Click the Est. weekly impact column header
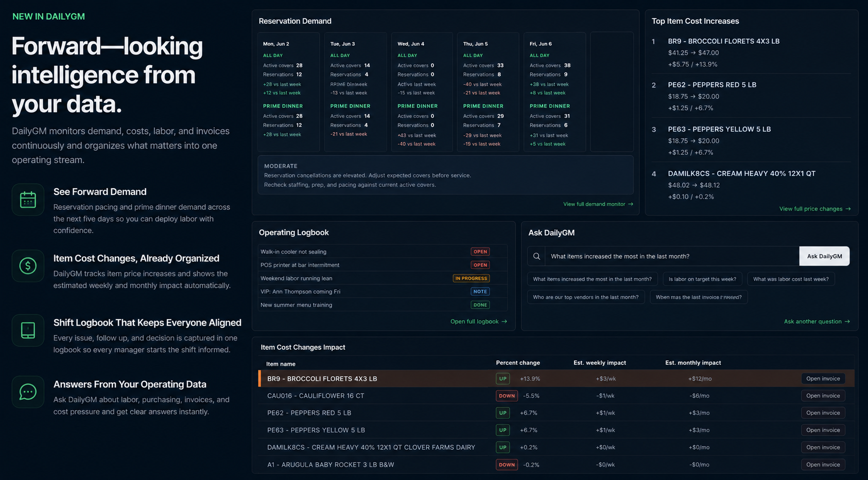The image size is (868, 480). (x=600, y=363)
